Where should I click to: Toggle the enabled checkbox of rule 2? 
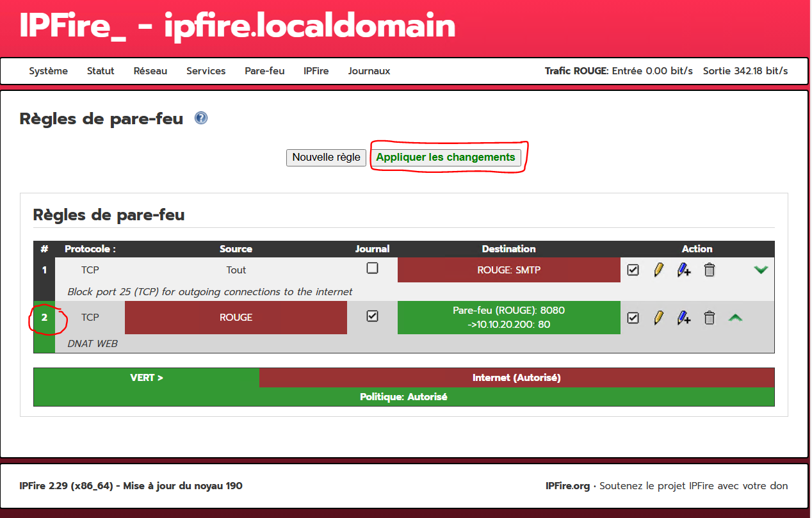[633, 318]
